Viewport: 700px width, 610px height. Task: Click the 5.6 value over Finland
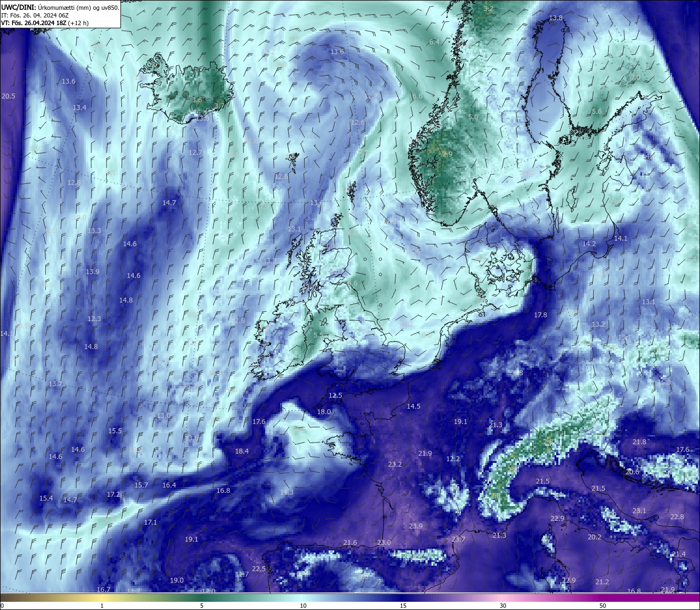[597, 112]
